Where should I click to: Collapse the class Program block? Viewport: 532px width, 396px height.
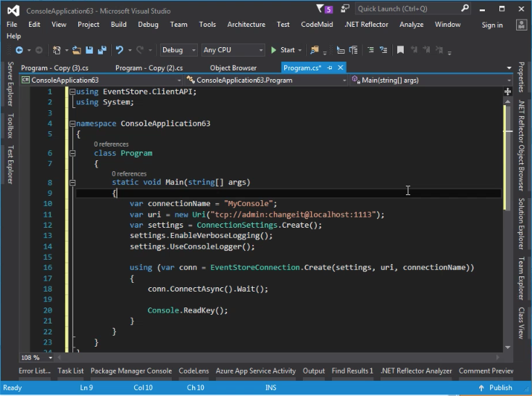tap(72, 153)
